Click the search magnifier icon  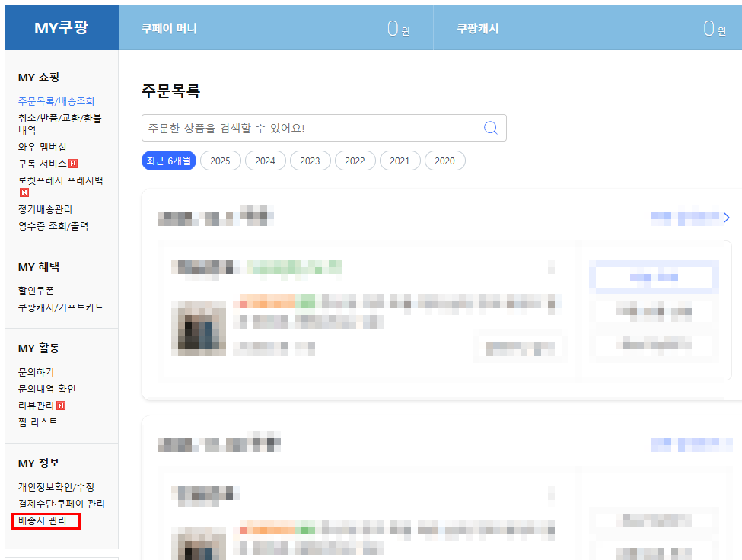pyautogui.click(x=491, y=128)
